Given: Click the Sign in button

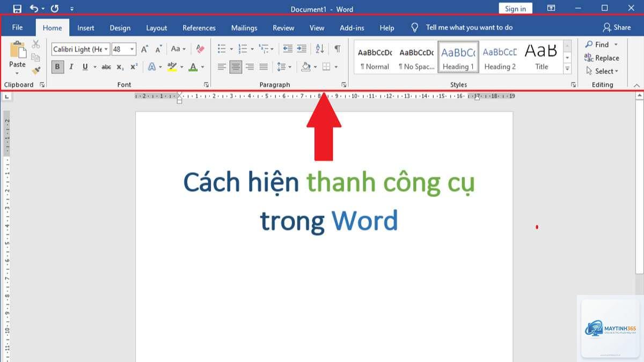Looking at the screenshot, I should pos(515,9).
